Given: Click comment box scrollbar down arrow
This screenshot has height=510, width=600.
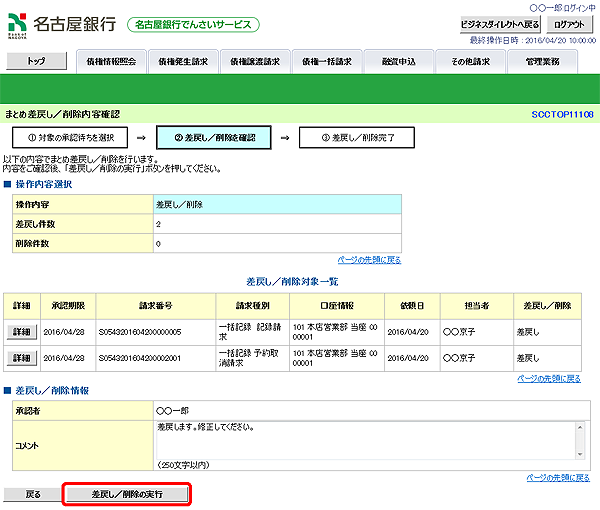Looking at the screenshot, I should coord(580,454).
